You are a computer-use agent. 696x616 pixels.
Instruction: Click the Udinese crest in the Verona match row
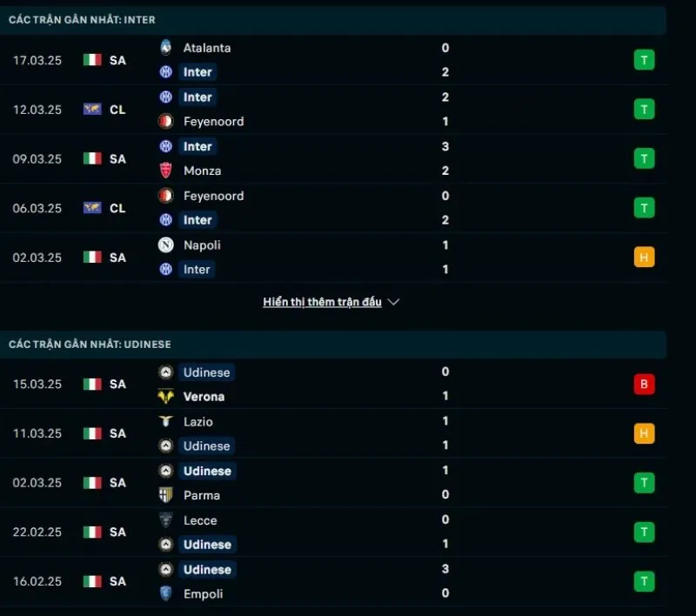point(164,372)
